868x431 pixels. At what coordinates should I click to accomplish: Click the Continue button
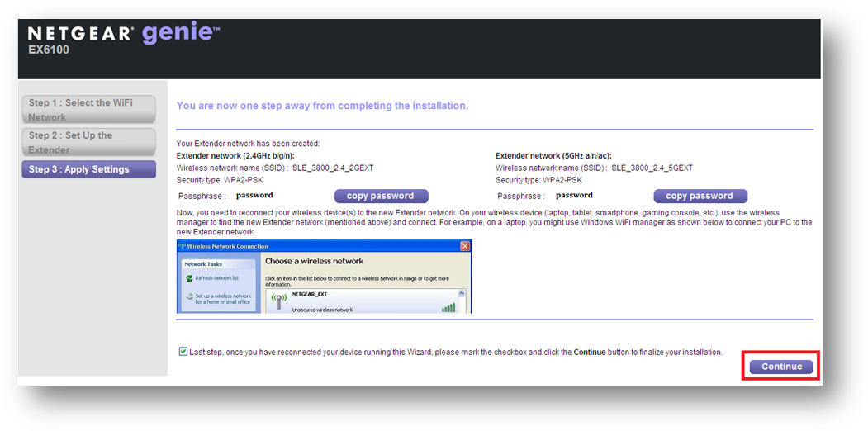pos(780,367)
